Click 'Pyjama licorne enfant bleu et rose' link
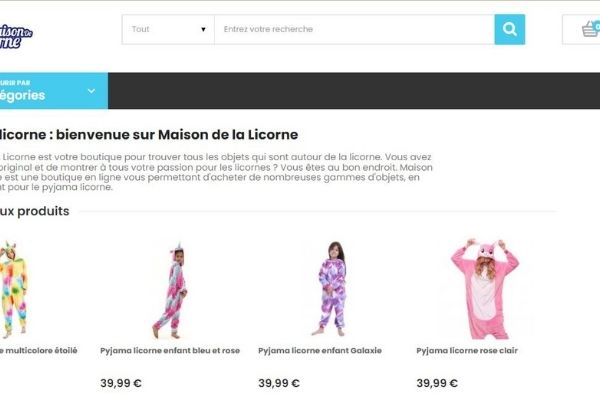 pyautogui.click(x=170, y=351)
